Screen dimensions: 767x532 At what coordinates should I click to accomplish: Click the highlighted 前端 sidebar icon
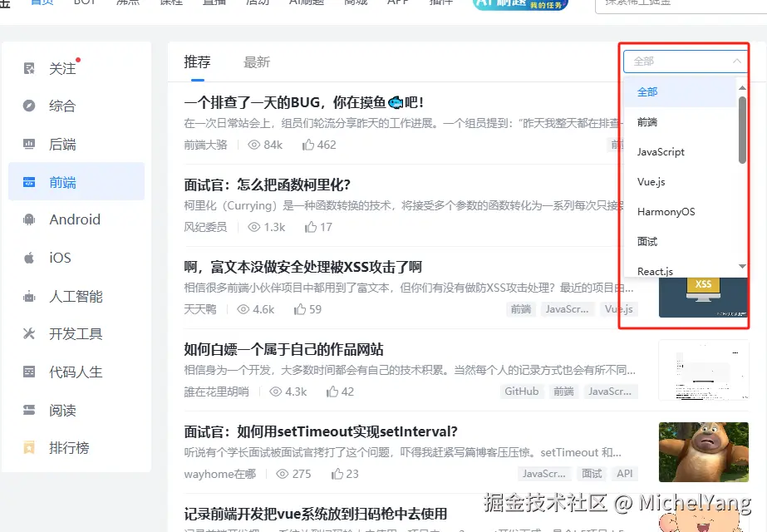pyautogui.click(x=27, y=181)
